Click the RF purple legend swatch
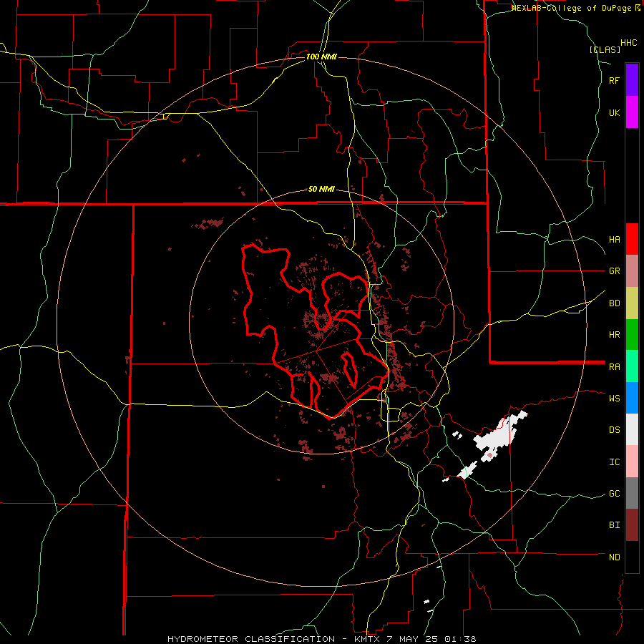This screenshot has height=644, width=644. pyautogui.click(x=632, y=80)
